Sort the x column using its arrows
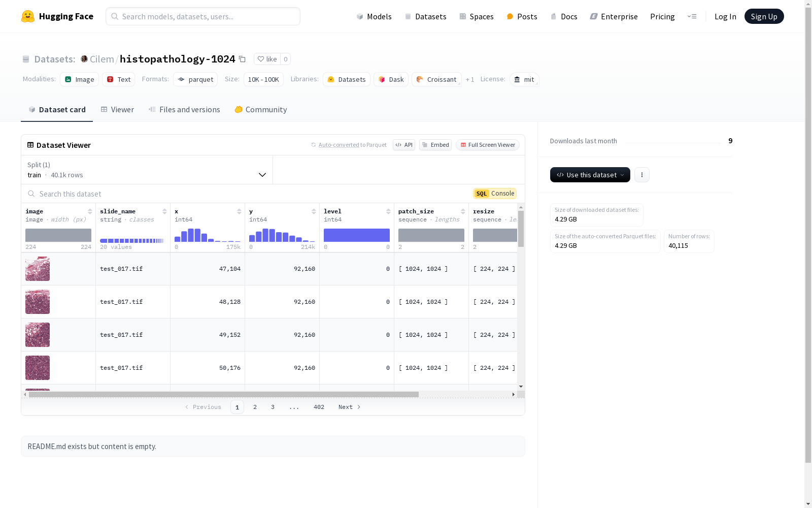 click(x=239, y=211)
